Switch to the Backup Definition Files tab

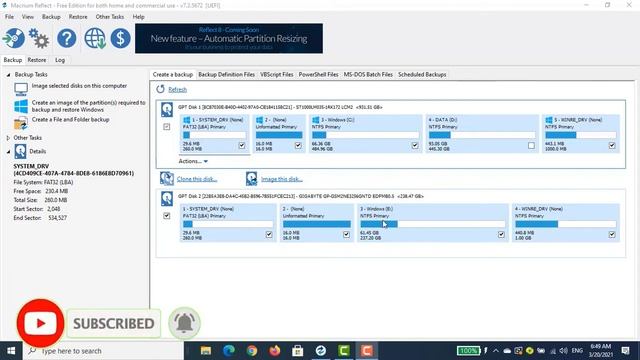(227, 75)
